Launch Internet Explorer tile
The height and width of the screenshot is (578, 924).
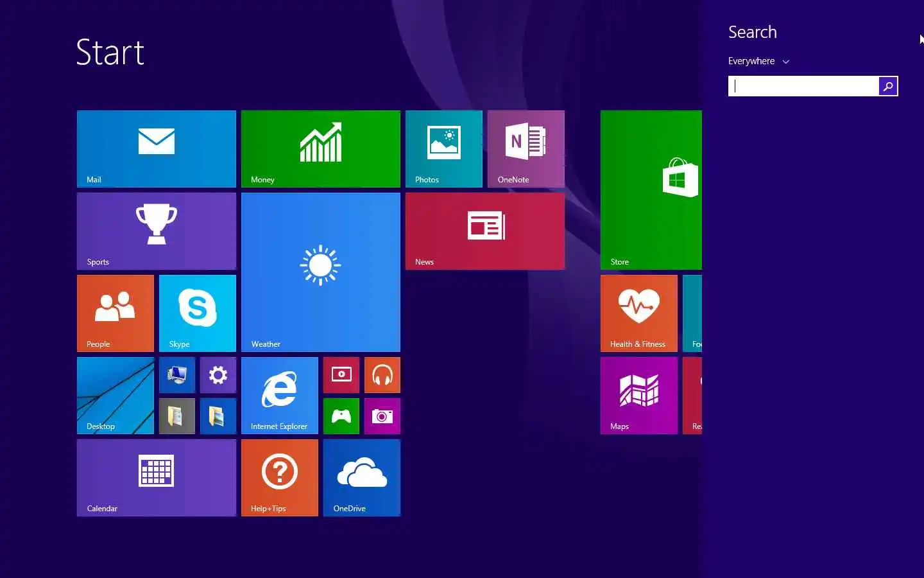coord(280,396)
